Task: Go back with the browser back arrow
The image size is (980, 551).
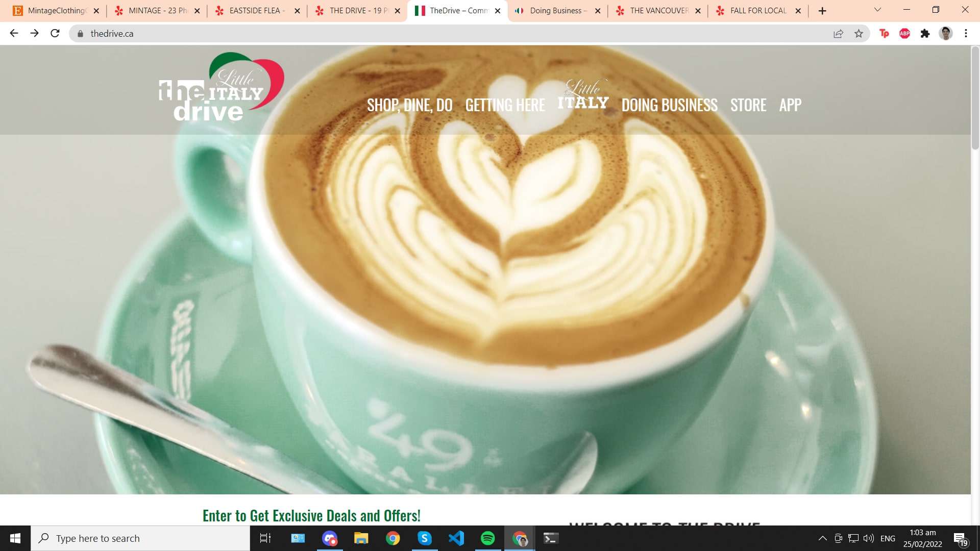Action: point(14,33)
